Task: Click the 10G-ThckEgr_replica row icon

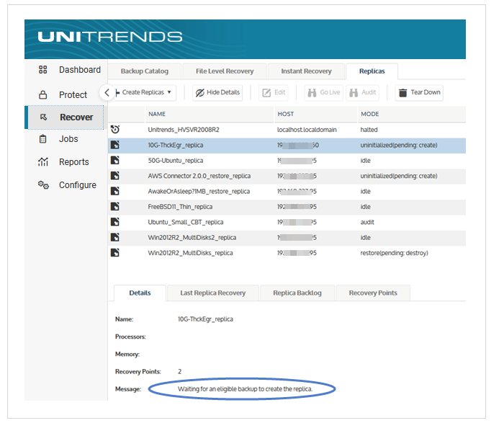Action: 115,145
